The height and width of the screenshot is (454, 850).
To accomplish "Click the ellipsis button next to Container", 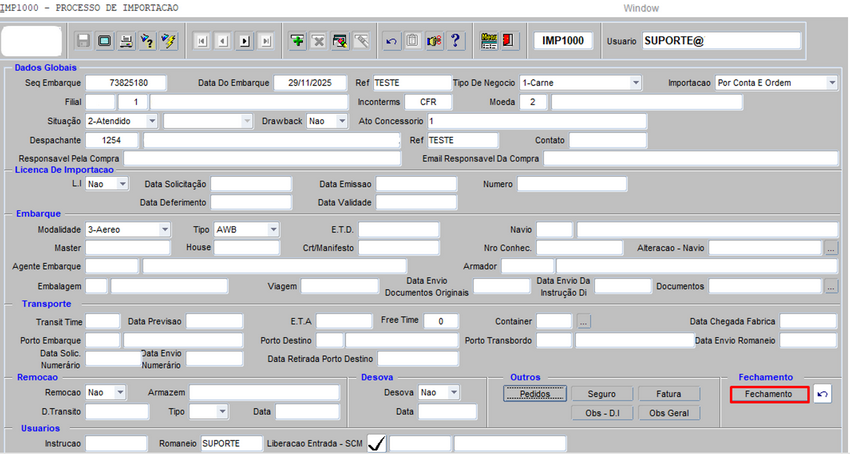I will click(x=584, y=321).
